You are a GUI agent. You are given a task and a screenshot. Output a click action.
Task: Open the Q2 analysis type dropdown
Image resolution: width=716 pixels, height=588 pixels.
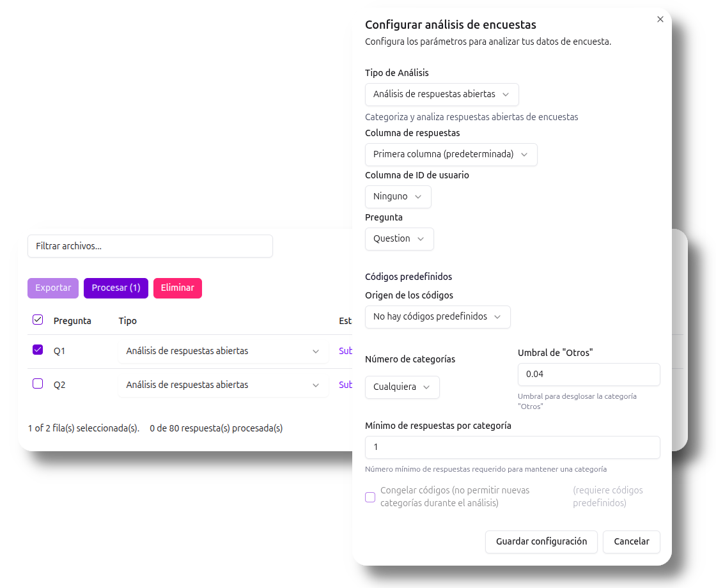[x=223, y=385]
